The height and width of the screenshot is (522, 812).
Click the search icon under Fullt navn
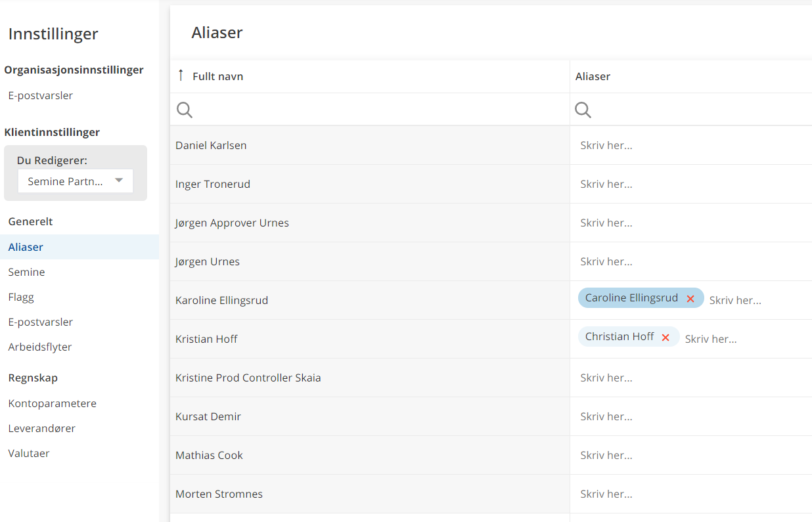coord(185,110)
